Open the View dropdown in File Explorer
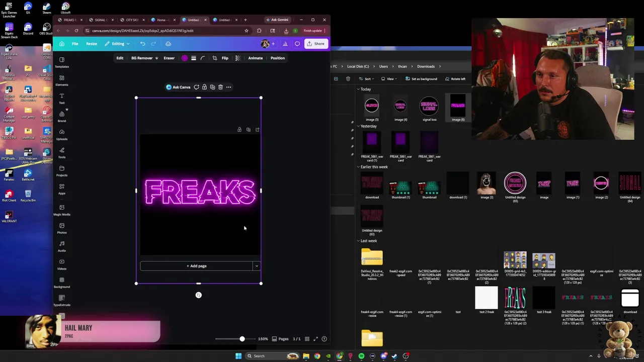 pos(390,79)
